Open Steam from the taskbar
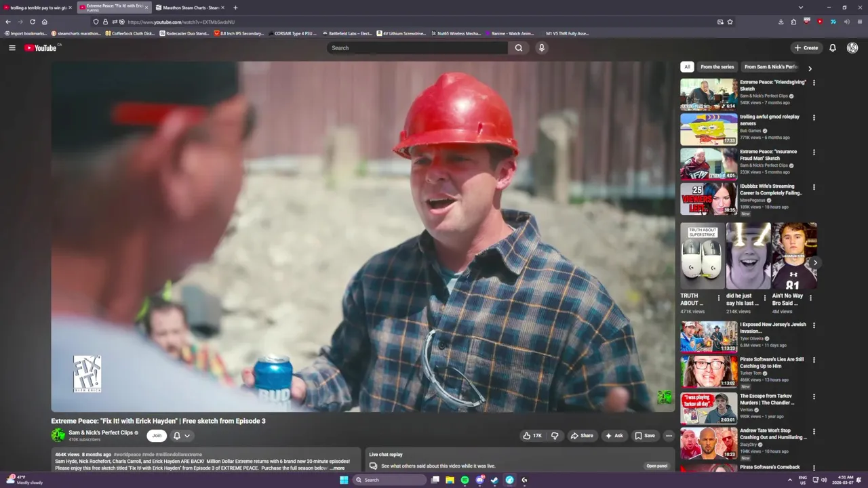 tap(494, 480)
